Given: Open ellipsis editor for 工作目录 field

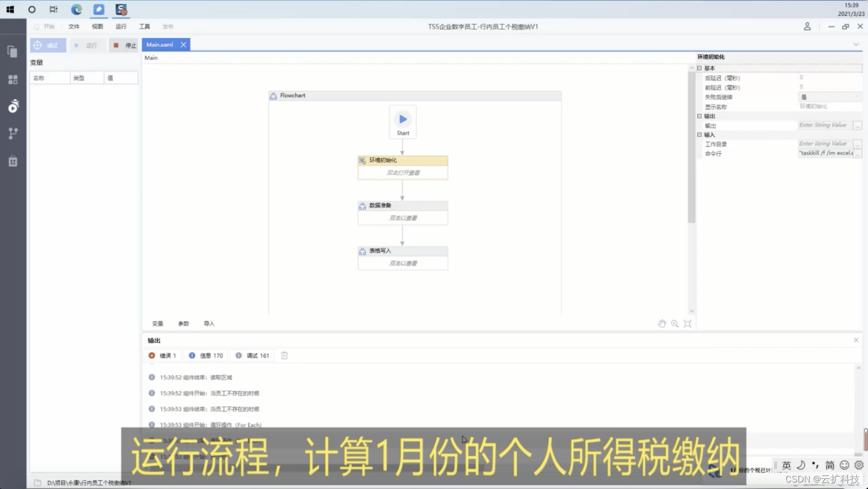Looking at the screenshot, I should 858,144.
